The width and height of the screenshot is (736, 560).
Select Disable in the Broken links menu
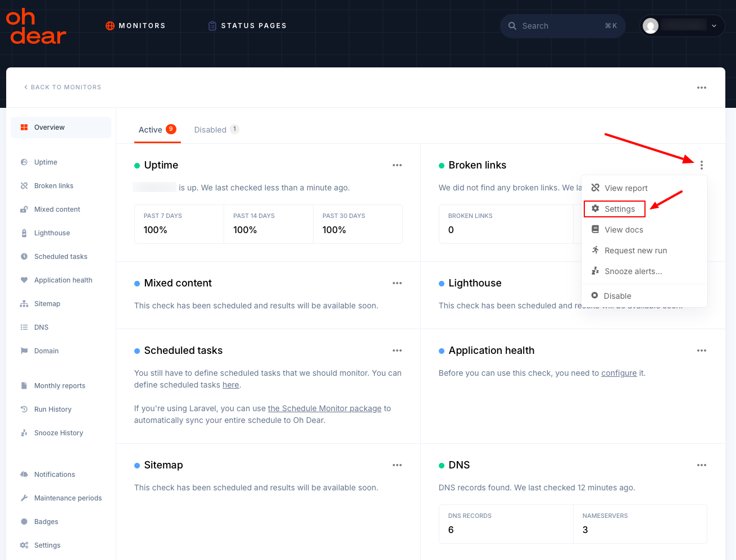click(x=617, y=296)
